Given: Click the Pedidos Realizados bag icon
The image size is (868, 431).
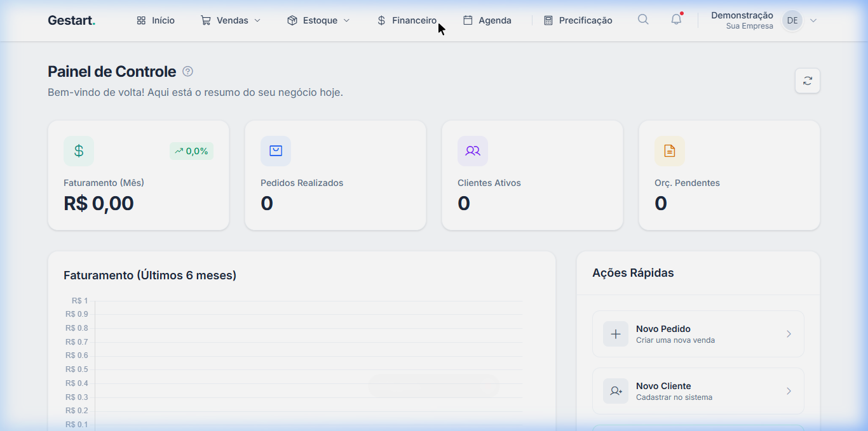Looking at the screenshot, I should coord(276,151).
